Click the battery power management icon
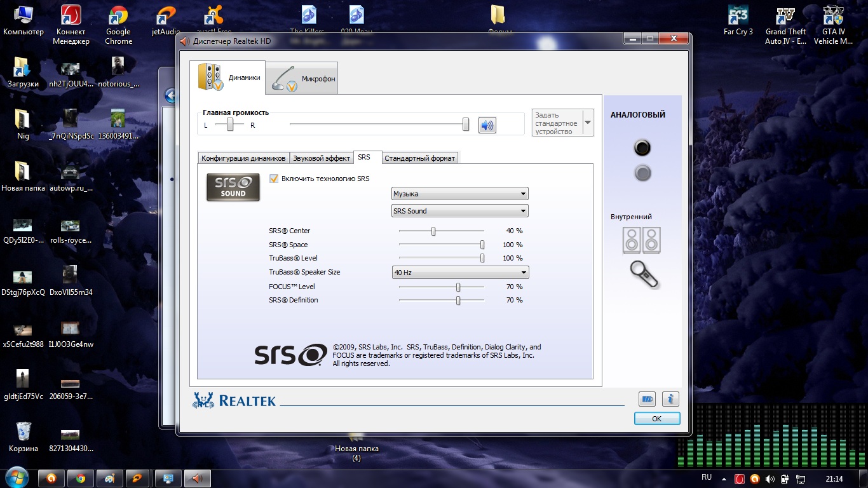 [647, 399]
